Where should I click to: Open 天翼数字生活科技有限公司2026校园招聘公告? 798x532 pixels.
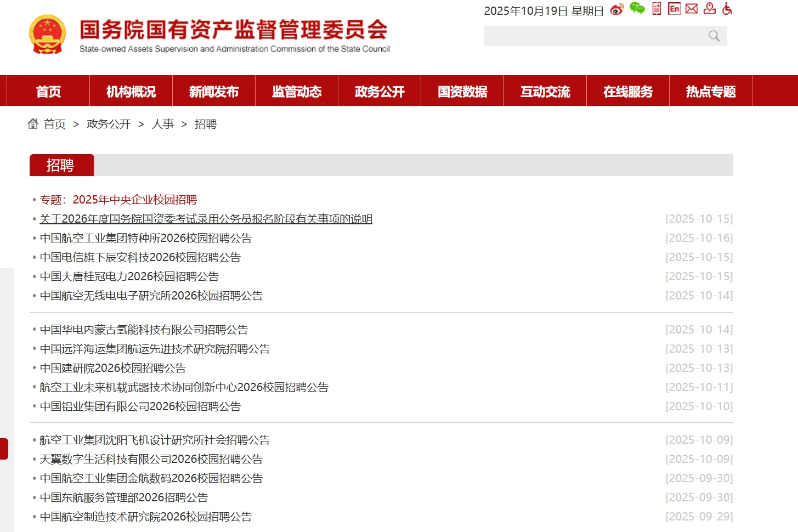(x=151, y=459)
